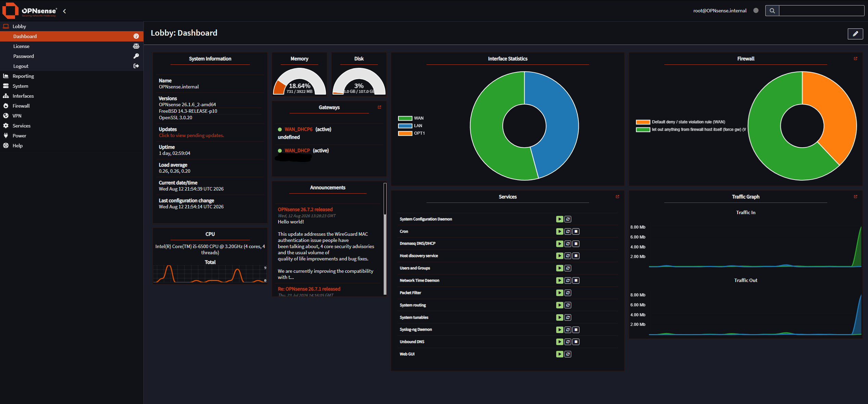Restart the Cron service
The width and height of the screenshot is (868, 404).
pos(568,232)
